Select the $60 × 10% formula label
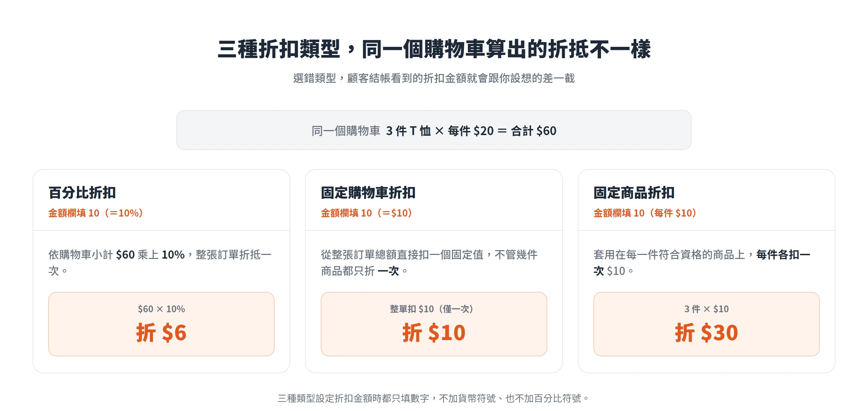The image size is (868, 411). 161,309
